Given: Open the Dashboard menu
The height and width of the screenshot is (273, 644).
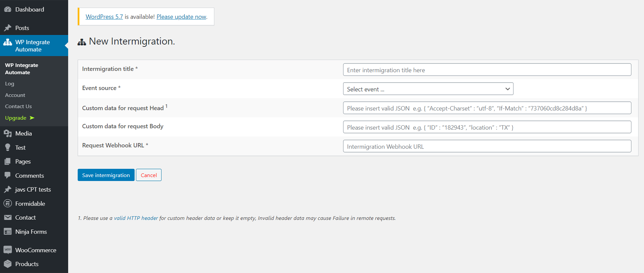Looking at the screenshot, I should pos(34,10).
